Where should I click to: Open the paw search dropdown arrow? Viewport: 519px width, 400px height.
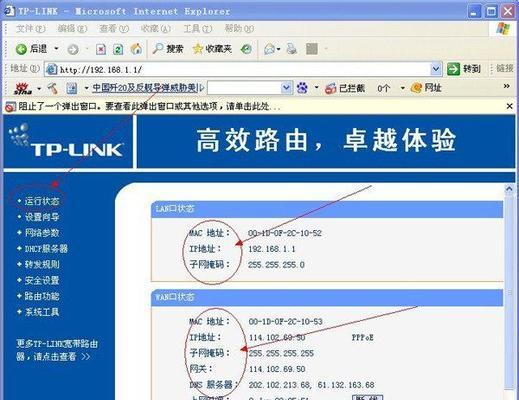316,88
